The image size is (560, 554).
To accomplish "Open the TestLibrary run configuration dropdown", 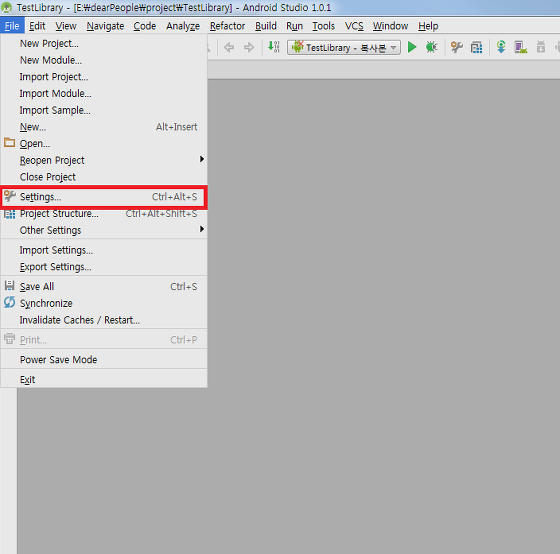I will pos(344,47).
